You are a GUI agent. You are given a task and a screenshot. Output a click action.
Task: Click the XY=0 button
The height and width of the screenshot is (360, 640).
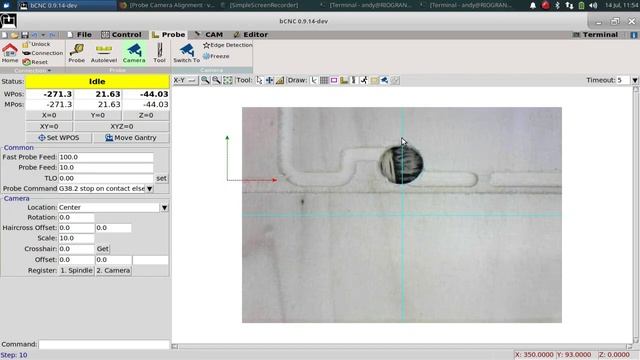click(x=49, y=127)
